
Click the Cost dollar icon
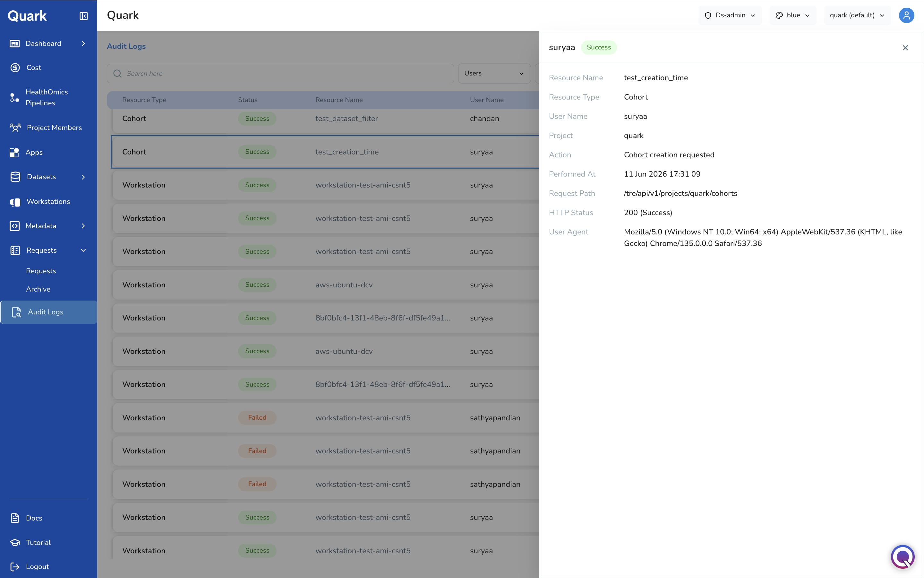(x=15, y=68)
